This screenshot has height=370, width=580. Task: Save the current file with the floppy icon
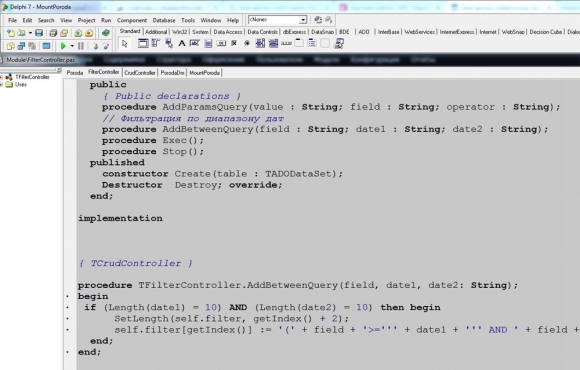[x=39, y=33]
